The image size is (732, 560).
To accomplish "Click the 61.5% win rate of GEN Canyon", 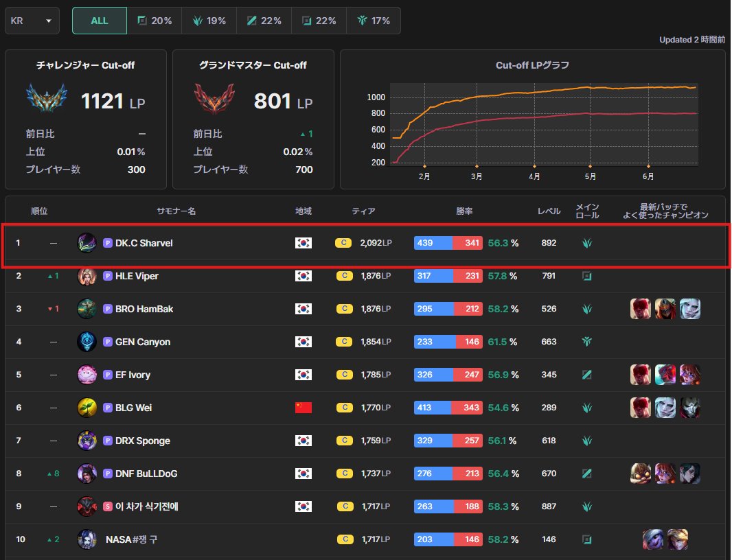I will point(503,342).
